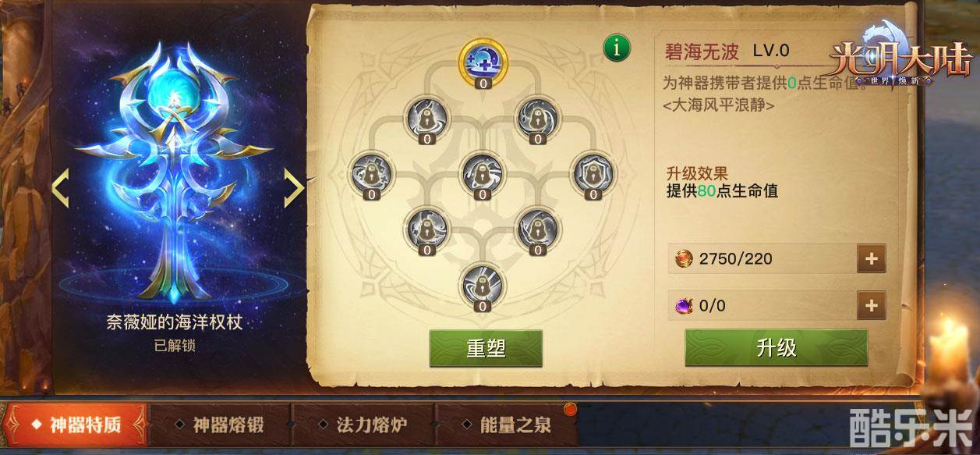Click the 升级 upgrade button

coord(777,347)
